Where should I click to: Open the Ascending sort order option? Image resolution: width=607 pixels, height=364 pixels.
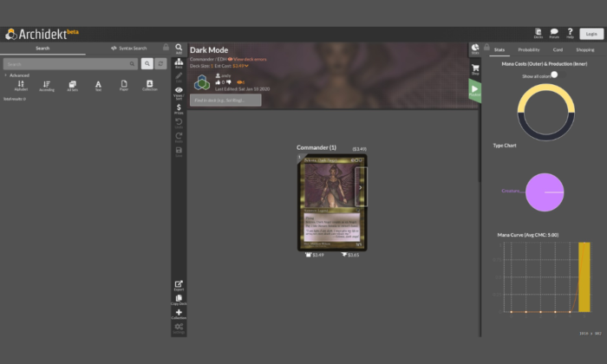(47, 85)
